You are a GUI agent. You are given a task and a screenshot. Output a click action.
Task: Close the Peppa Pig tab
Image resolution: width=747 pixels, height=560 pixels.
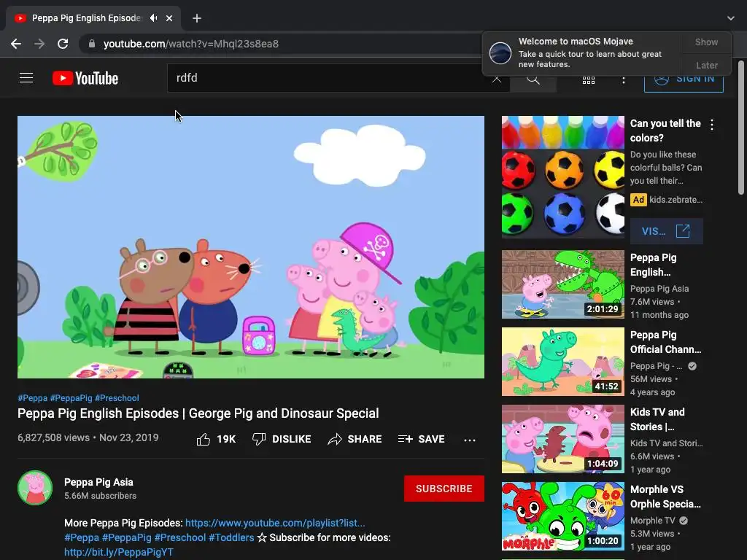pyautogui.click(x=169, y=18)
